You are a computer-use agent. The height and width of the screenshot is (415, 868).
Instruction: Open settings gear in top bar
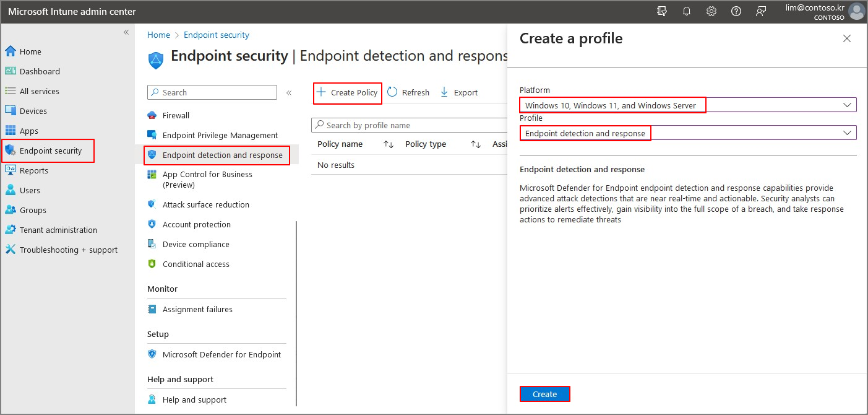[x=711, y=11]
